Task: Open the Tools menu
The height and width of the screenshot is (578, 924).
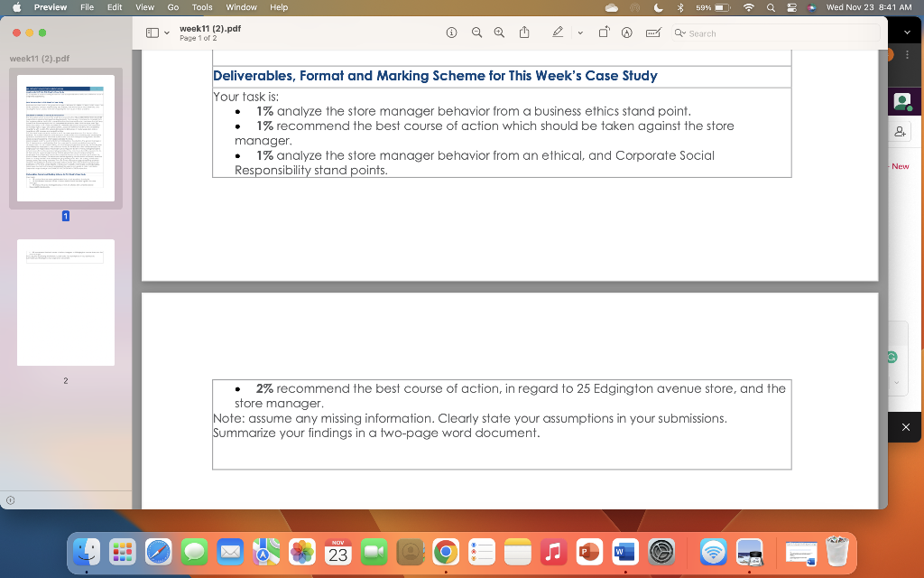Action: click(201, 7)
